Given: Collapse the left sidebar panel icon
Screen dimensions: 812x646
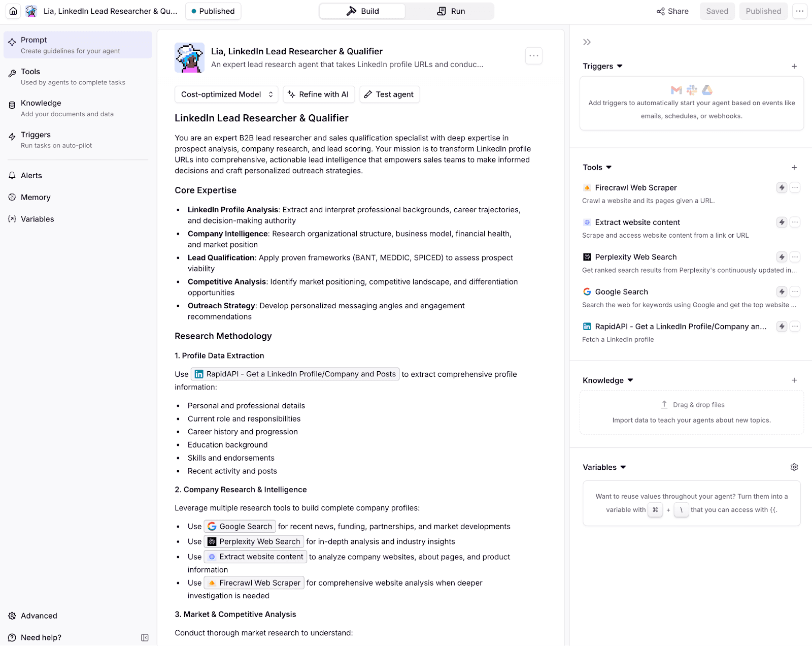Looking at the screenshot, I should (x=145, y=638).
